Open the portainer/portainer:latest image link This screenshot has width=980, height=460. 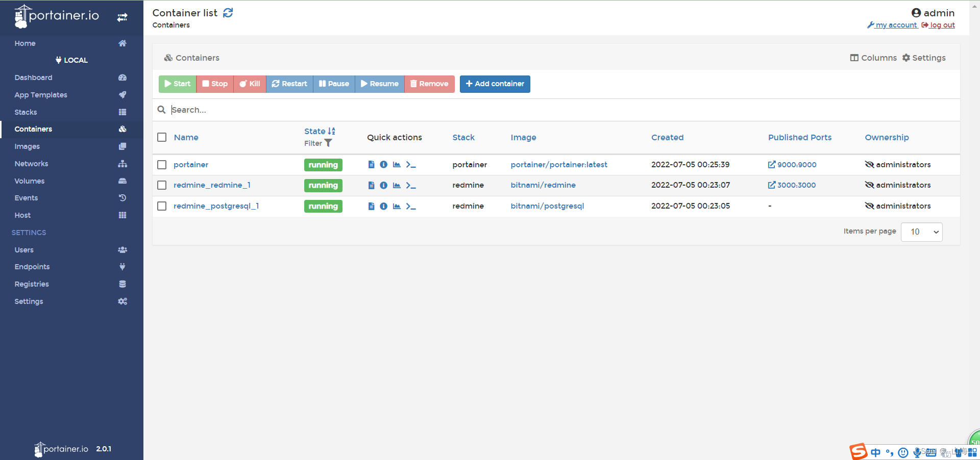(x=559, y=165)
